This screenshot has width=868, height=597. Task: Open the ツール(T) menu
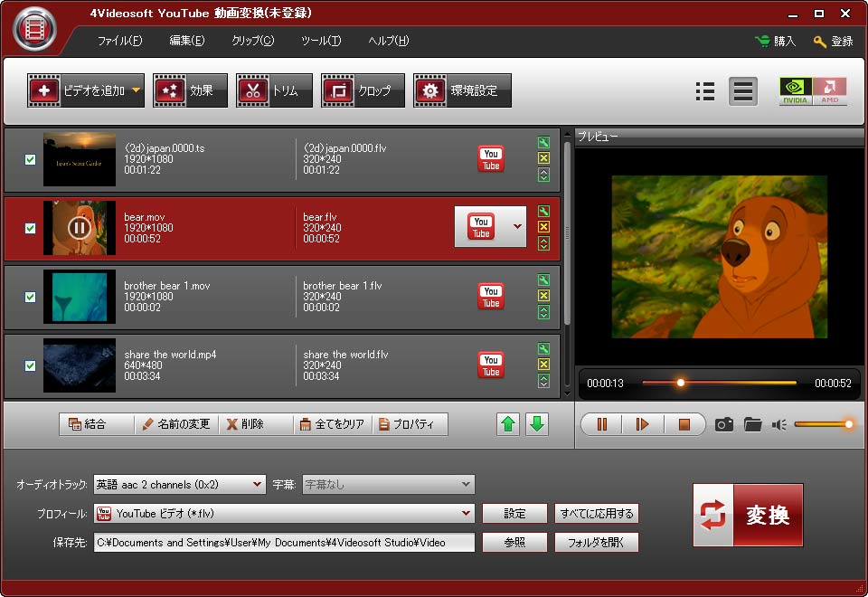point(321,41)
